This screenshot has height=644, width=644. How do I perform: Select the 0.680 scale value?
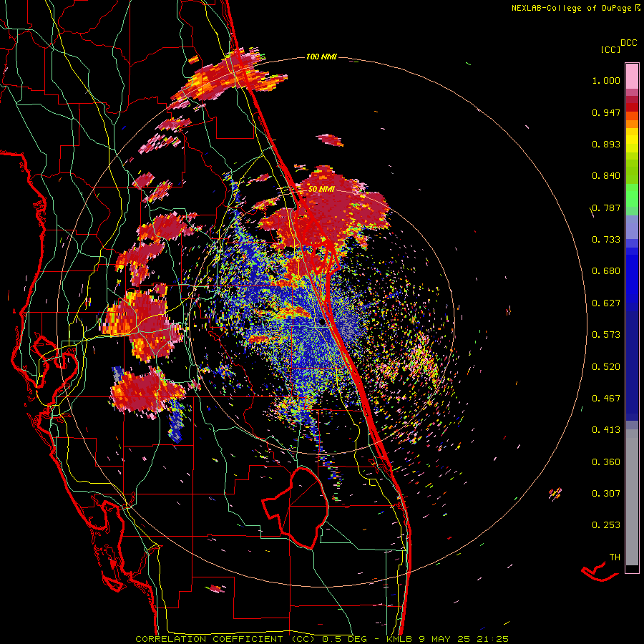(x=606, y=271)
